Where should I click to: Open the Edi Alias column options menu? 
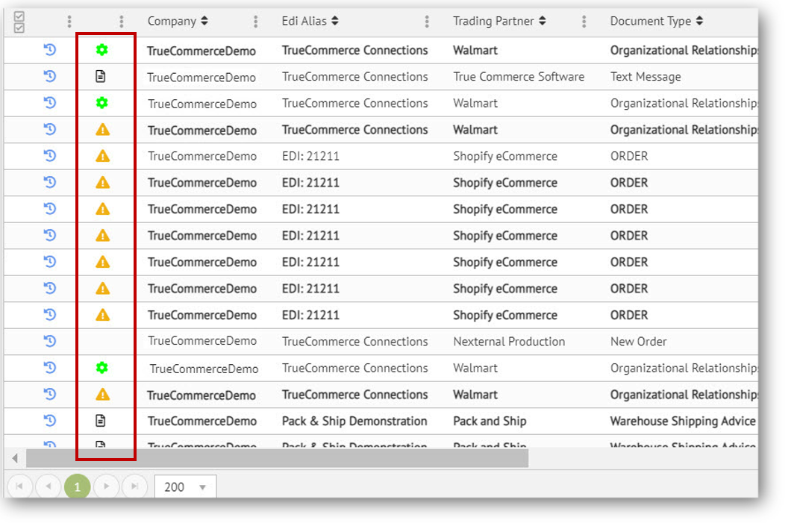(x=427, y=22)
